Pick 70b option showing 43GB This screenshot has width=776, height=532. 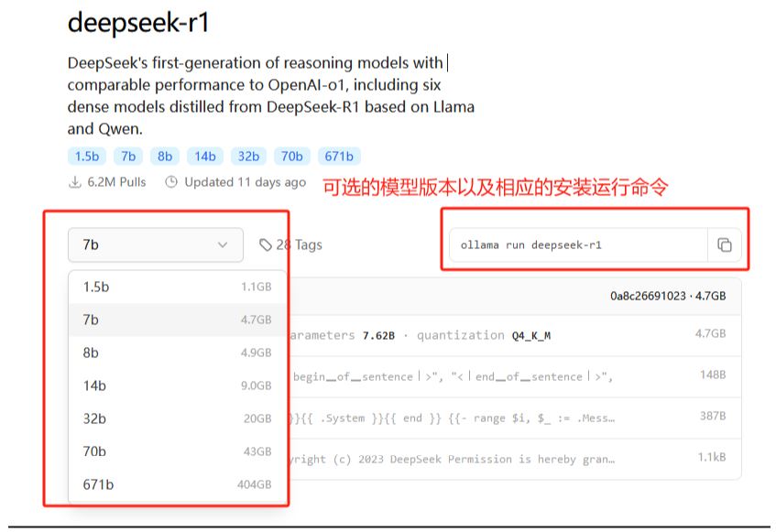click(x=177, y=451)
